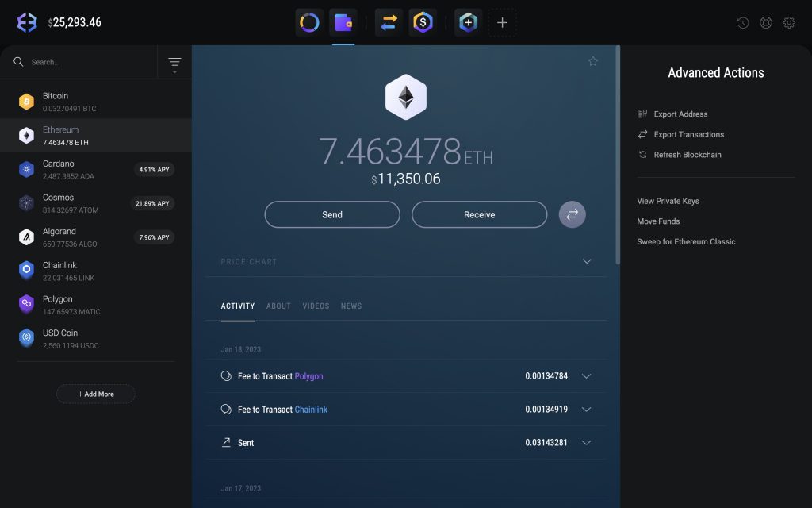
Task: Click the Sent arrow icon
Action: tap(226, 442)
